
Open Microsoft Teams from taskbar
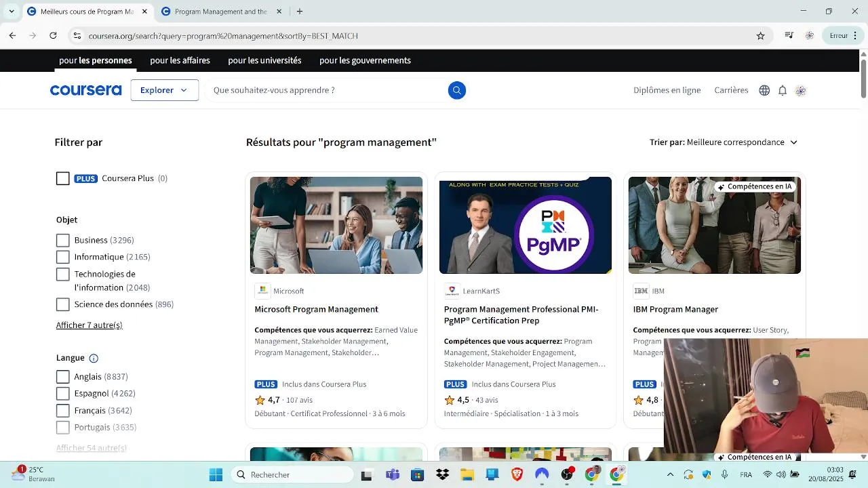pos(393,475)
